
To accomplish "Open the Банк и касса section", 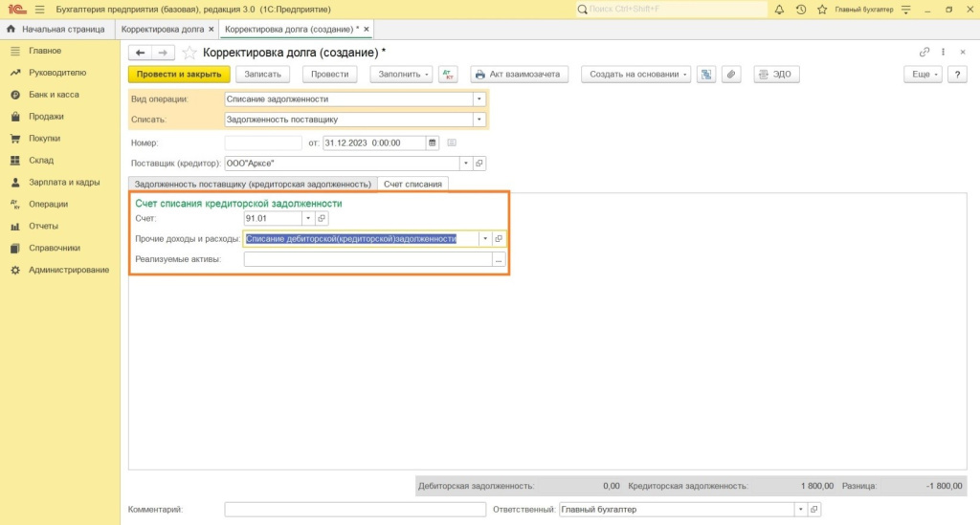I will (x=54, y=95).
